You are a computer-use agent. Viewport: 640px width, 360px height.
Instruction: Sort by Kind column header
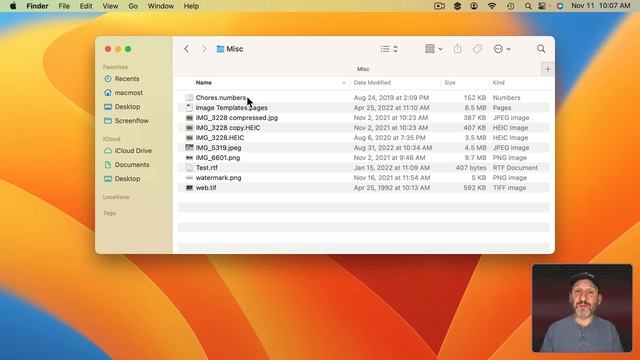coord(498,82)
